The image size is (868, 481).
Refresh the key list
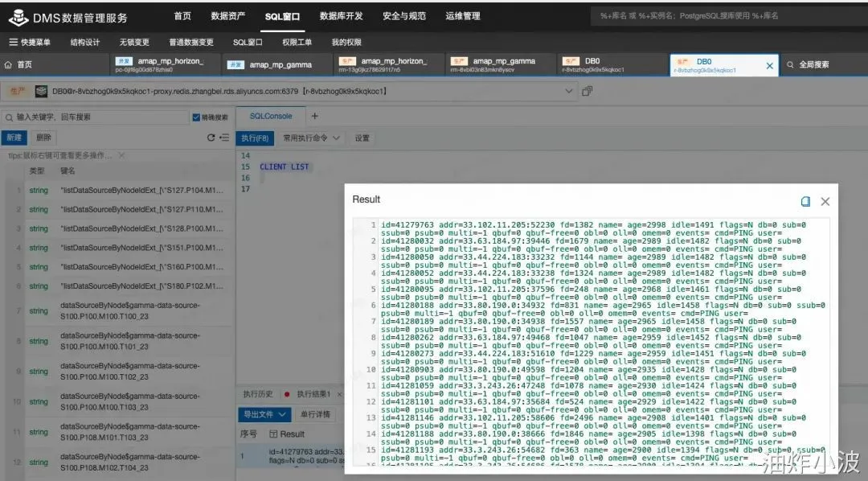click(x=211, y=138)
